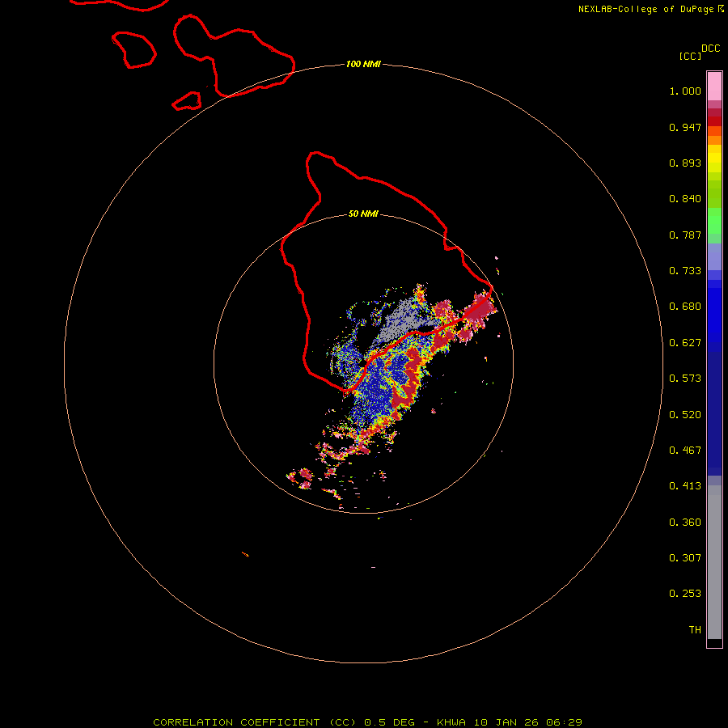Image resolution: width=728 pixels, height=728 pixels.
Task: Click the [CC] units label
Action: click(690, 56)
